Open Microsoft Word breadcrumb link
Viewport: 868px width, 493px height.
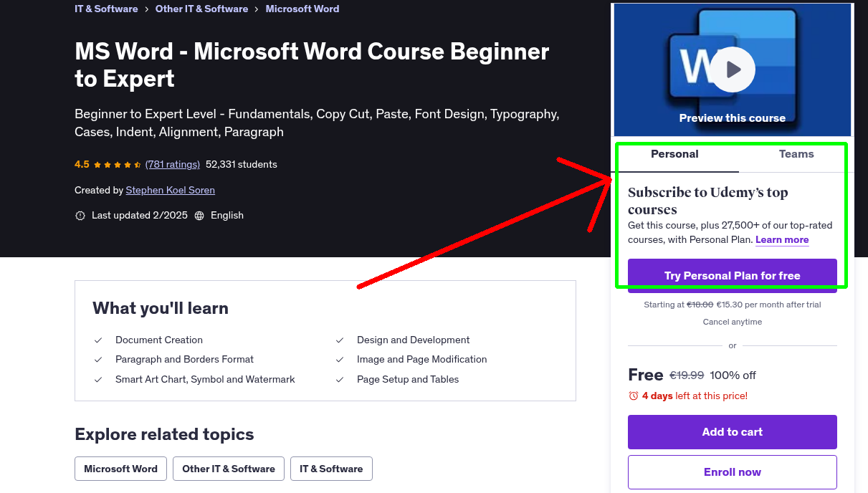(302, 9)
